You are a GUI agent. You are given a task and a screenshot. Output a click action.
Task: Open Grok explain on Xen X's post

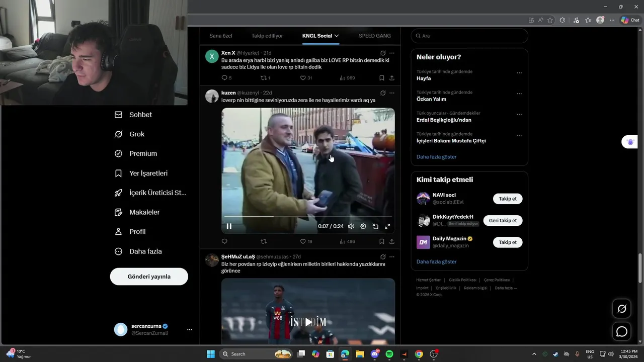383,53
